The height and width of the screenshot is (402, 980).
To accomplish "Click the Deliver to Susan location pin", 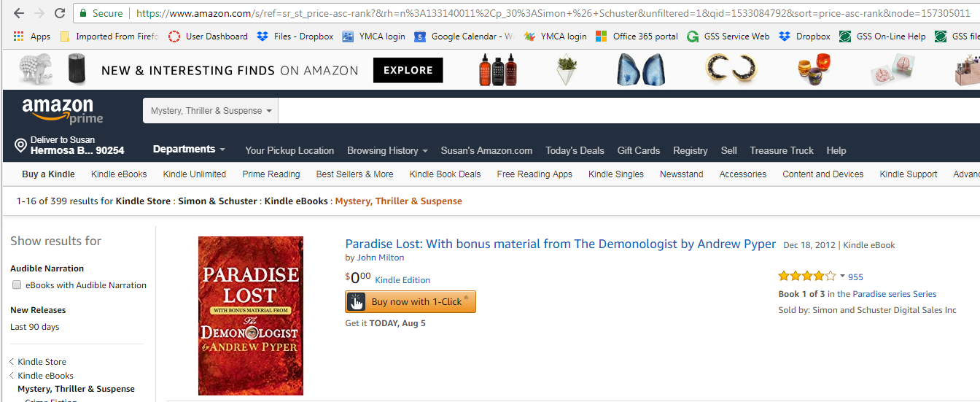I will pos(21,145).
